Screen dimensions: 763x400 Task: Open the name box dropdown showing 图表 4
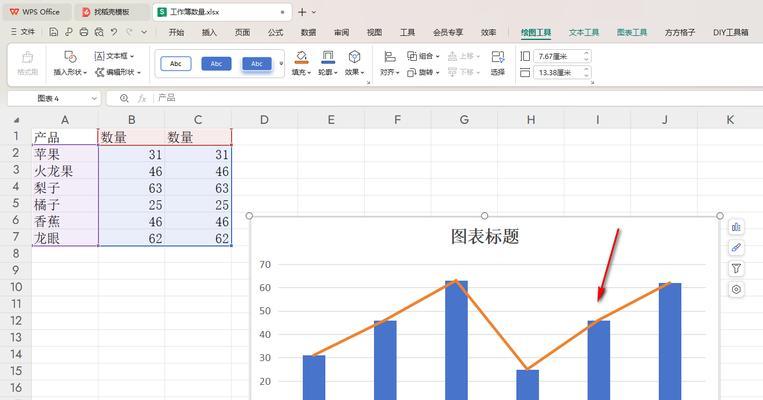[94, 98]
